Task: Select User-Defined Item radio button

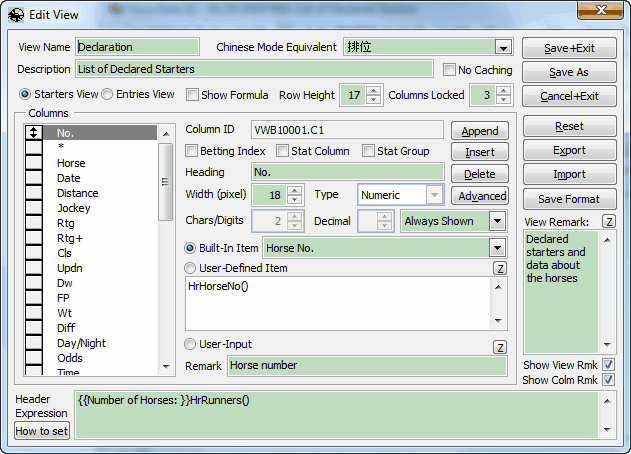Action: [190, 268]
